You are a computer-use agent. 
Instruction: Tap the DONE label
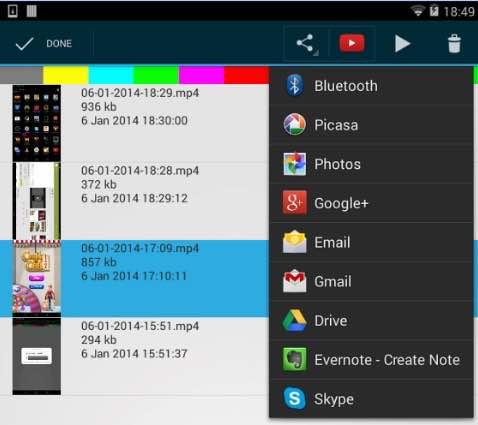click(59, 44)
